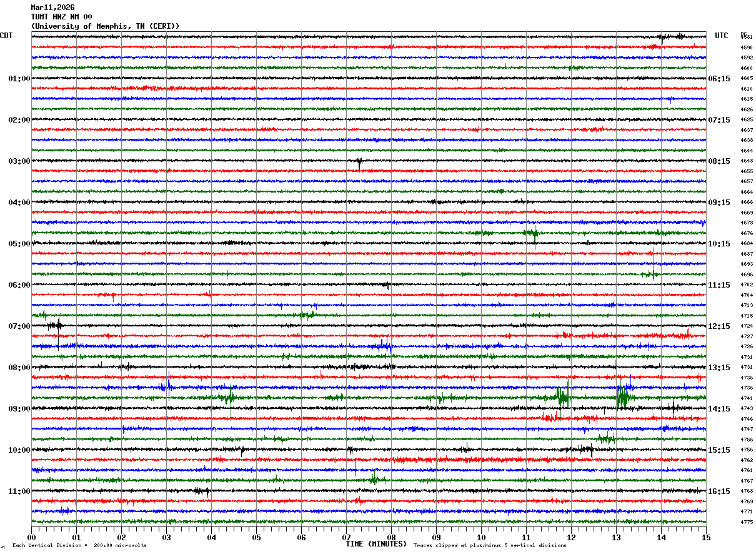Viewport: 756px width, 554px height.
Task: Click DC value "4669" in the right column
Action: click(x=746, y=213)
